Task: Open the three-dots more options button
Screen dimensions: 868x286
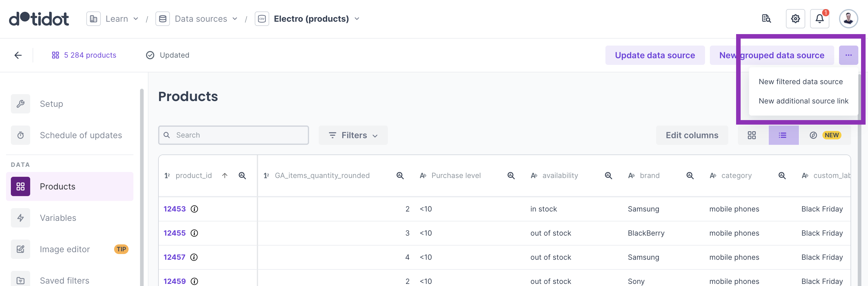Action: pyautogui.click(x=848, y=55)
